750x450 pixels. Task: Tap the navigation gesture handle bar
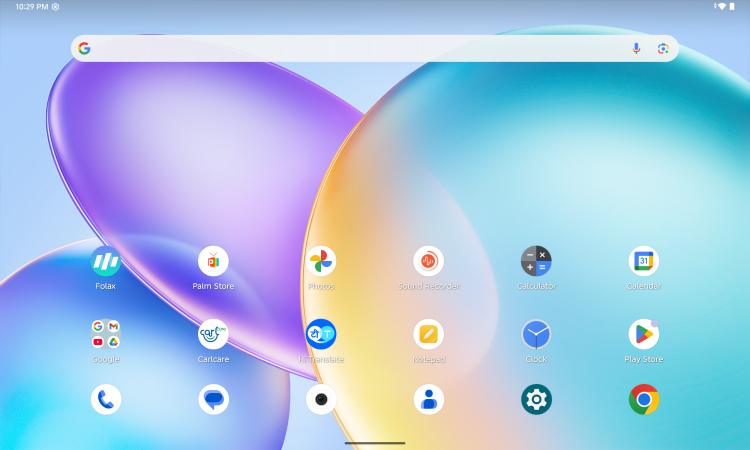tap(375, 443)
